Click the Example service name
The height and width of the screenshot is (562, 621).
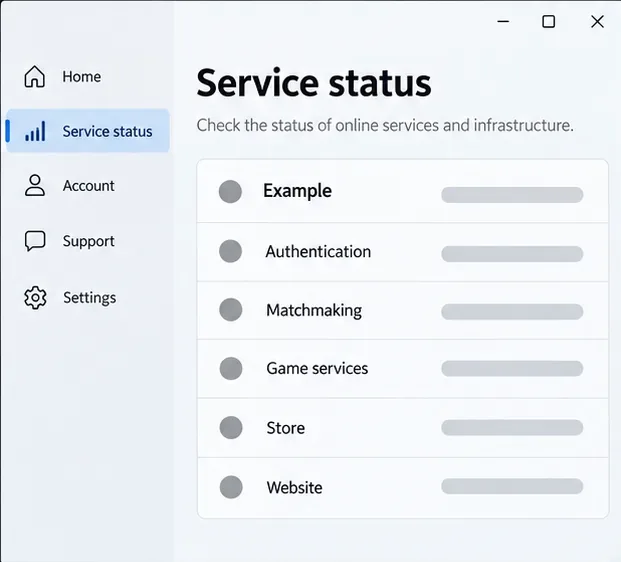(x=297, y=191)
